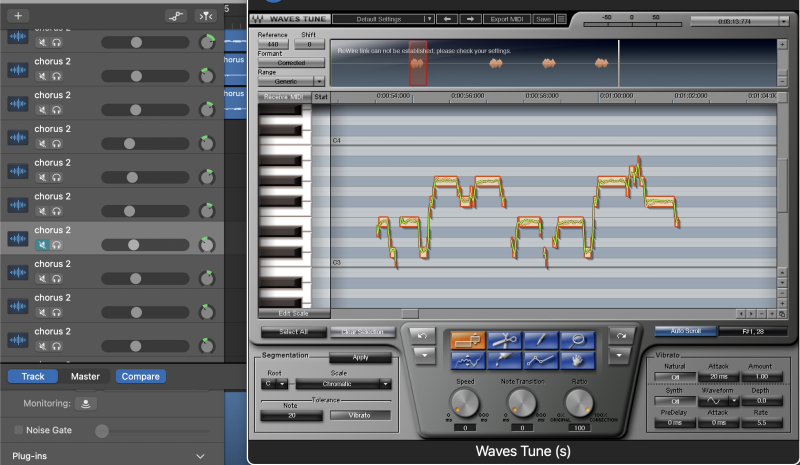The width and height of the screenshot is (800, 465).
Task: Click the Select All button
Action: 293,332
